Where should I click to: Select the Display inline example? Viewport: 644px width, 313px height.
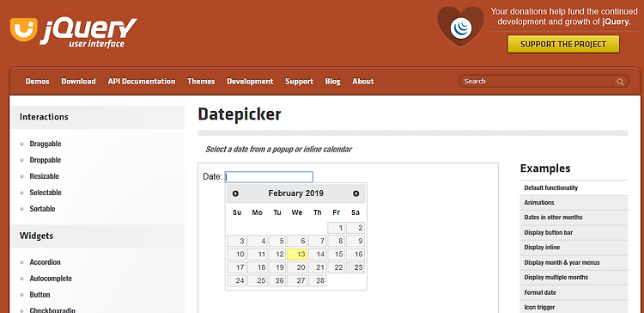[574, 248]
